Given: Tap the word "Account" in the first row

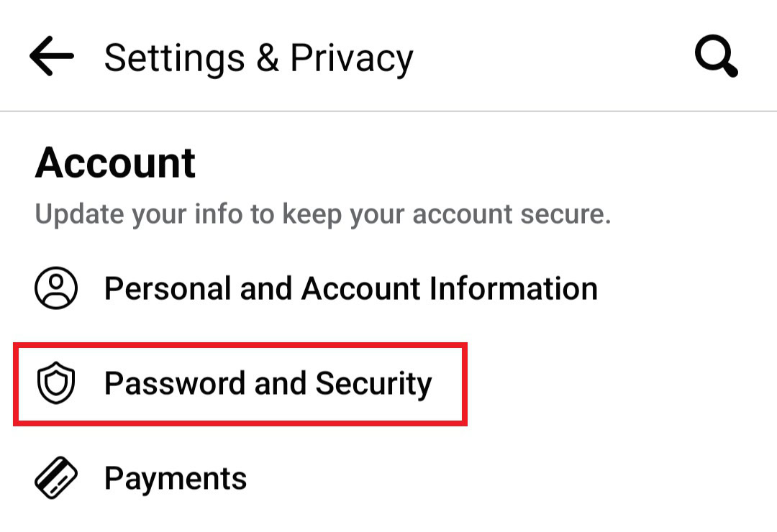Looking at the screenshot, I should tap(360, 288).
